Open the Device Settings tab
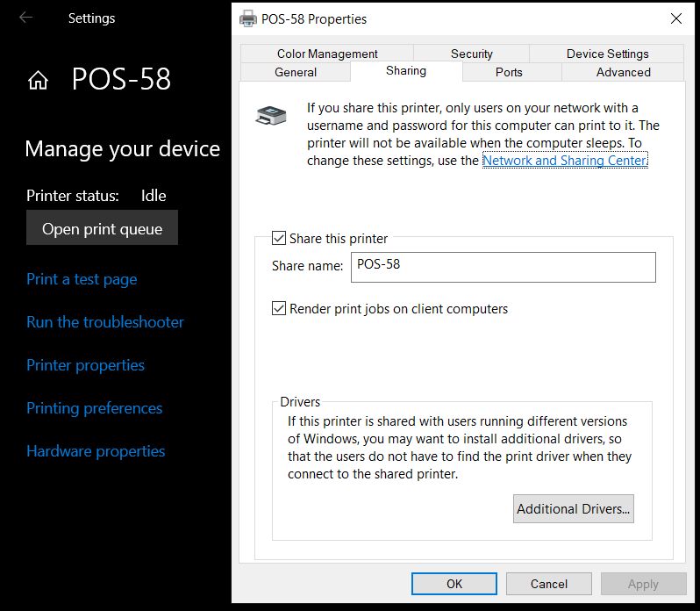 (607, 54)
